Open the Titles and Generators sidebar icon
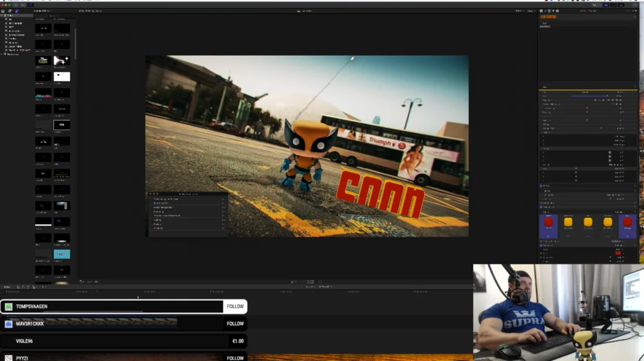The height and width of the screenshot is (361, 644). [16, 11]
